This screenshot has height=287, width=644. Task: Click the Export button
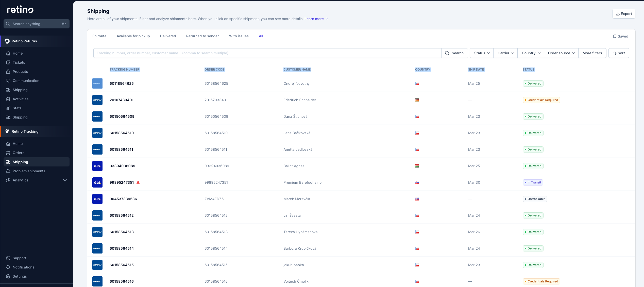coord(624,14)
